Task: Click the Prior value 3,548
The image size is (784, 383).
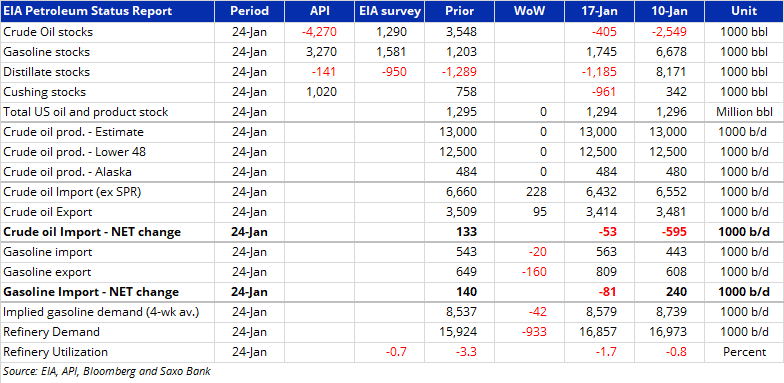Action: point(462,32)
